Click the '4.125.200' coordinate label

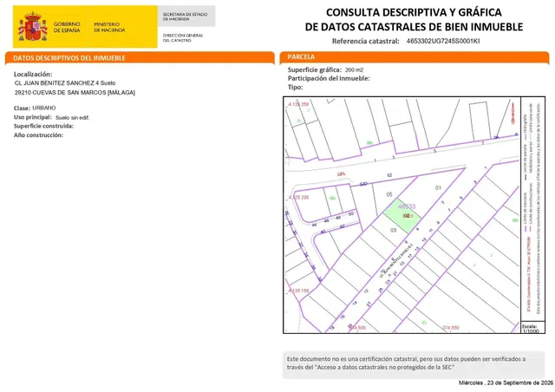click(298, 197)
